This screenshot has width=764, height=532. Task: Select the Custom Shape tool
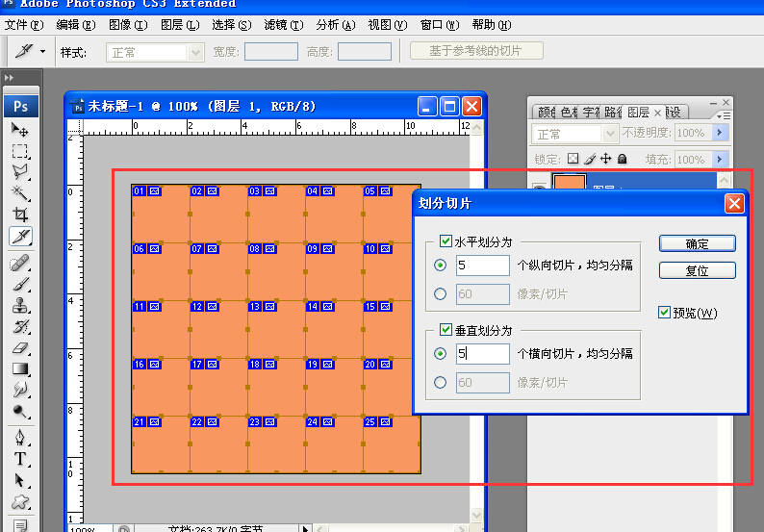pyautogui.click(x=20, y=502)
